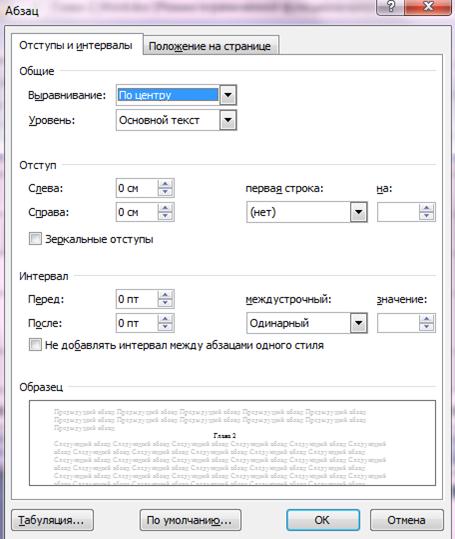Click the Основной текст level field
This screenshot has height=539, width=455.
(x=168, y=120)
